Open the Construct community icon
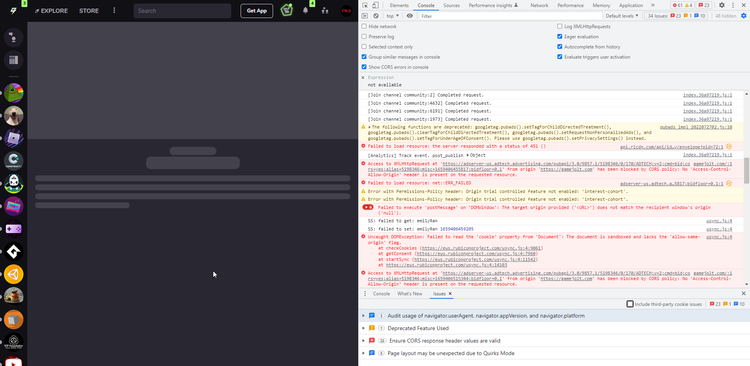Screen dimensions: 750x366 click(x=13, y=161)
